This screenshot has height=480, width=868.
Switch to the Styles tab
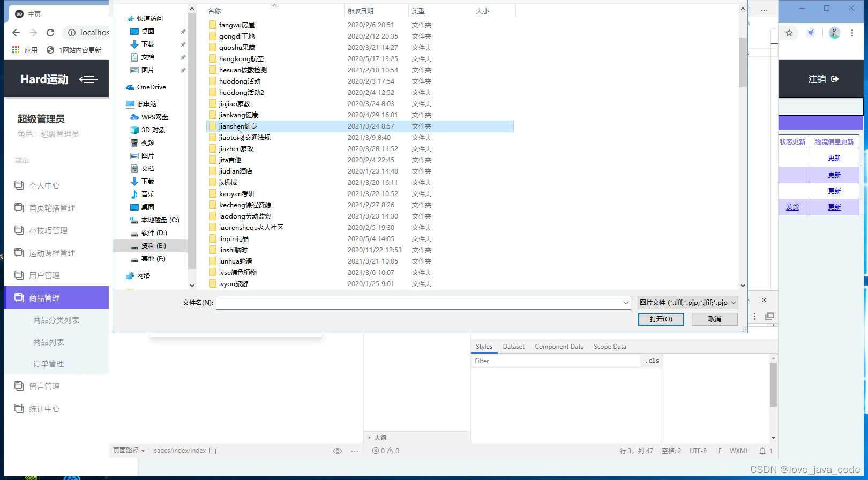tap(484, 347)
